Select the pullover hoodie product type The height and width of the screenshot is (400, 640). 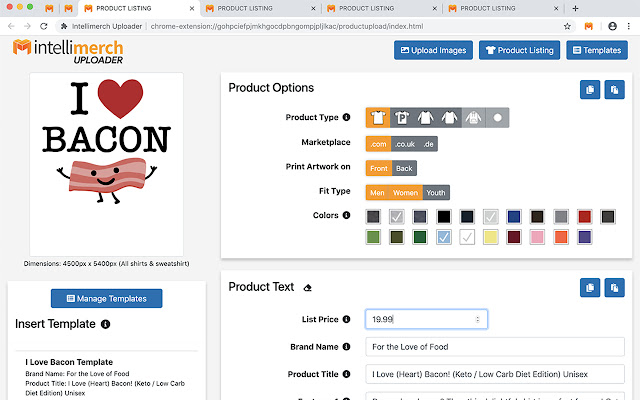(473, 118)
